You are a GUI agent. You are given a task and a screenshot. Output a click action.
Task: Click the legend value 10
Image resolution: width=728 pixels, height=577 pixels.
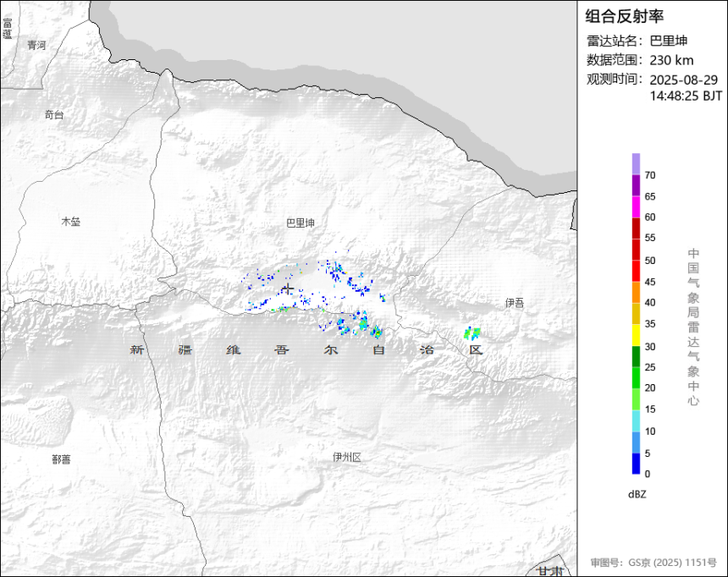point(650,431)
